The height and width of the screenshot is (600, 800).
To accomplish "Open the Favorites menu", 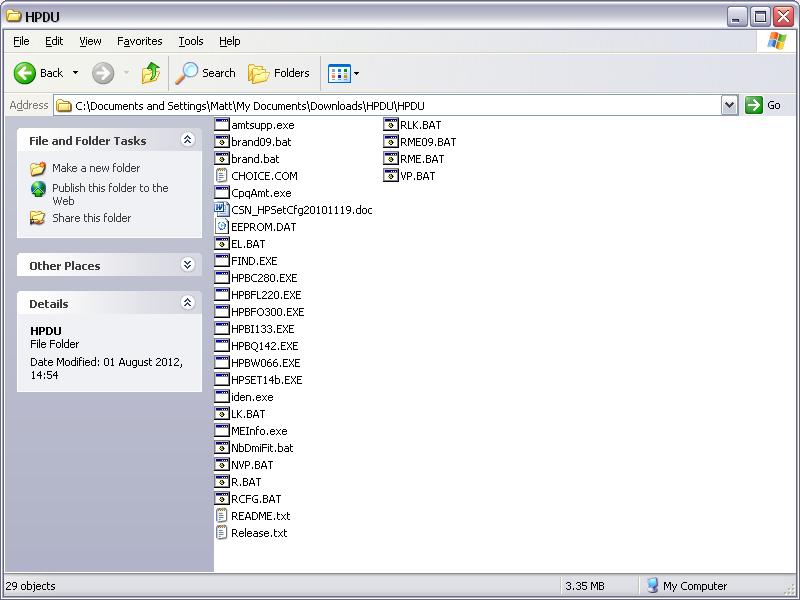I will point(139,41).
